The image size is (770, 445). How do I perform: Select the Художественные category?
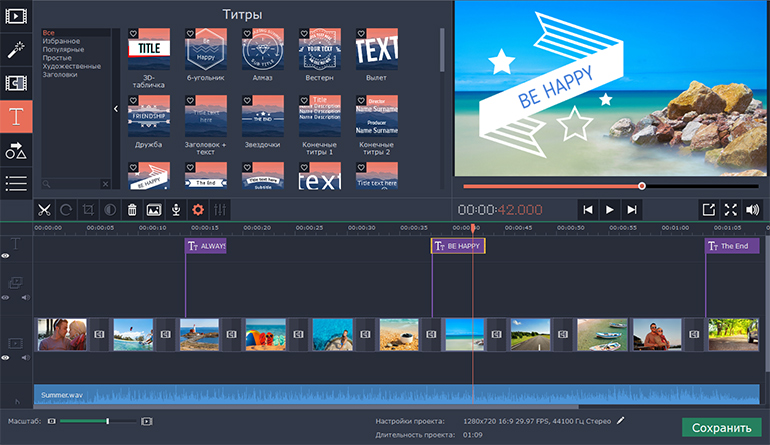(71, 66)
